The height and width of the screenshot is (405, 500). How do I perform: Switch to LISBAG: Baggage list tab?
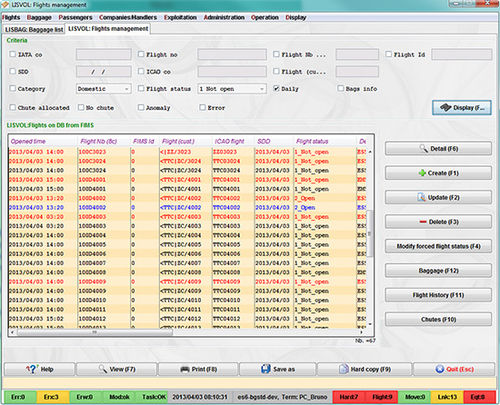34,29
